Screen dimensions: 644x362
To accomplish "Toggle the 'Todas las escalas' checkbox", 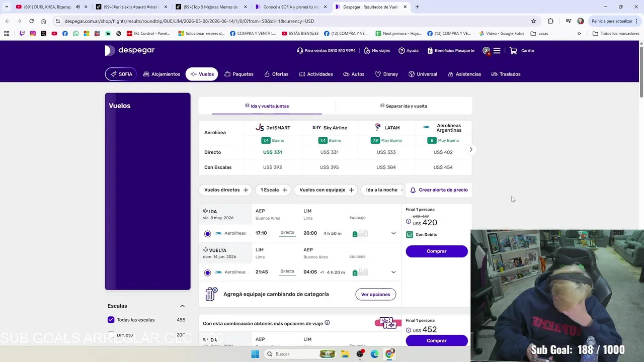I will click(x=111, y=320).
